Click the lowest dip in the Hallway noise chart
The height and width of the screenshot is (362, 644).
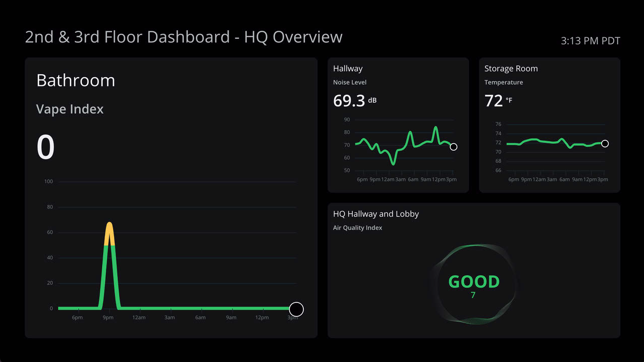click(393, 163)
